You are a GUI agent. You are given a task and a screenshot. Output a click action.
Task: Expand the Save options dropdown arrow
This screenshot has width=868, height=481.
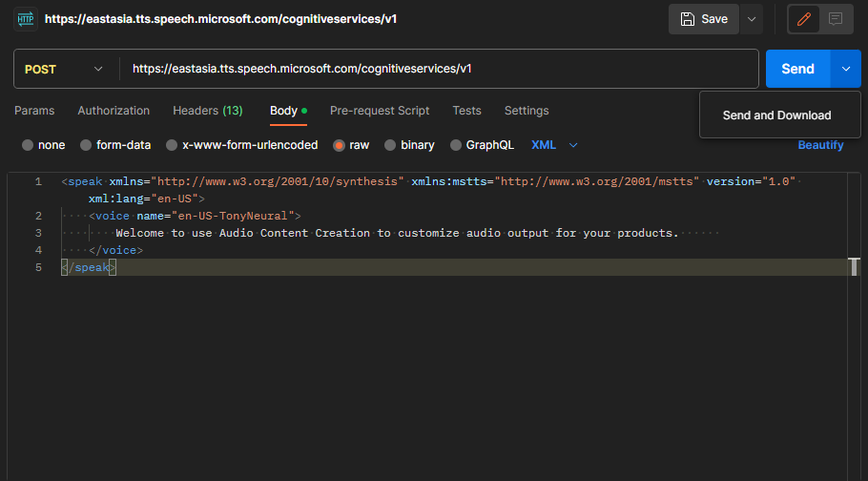pos(752,19)
